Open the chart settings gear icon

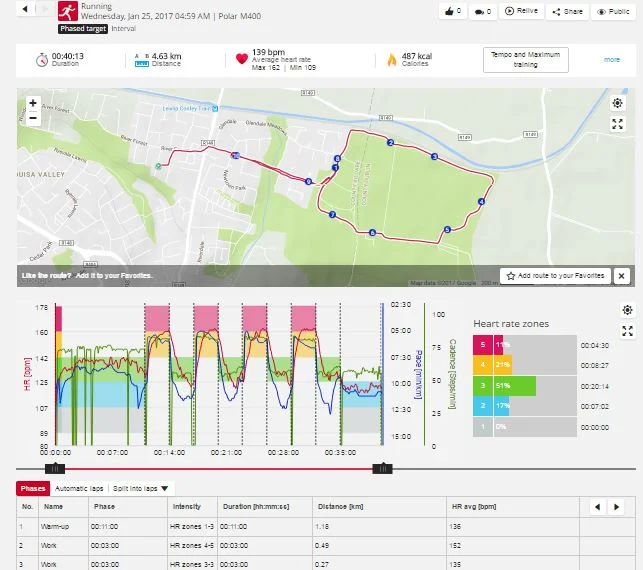coord(627,310)
